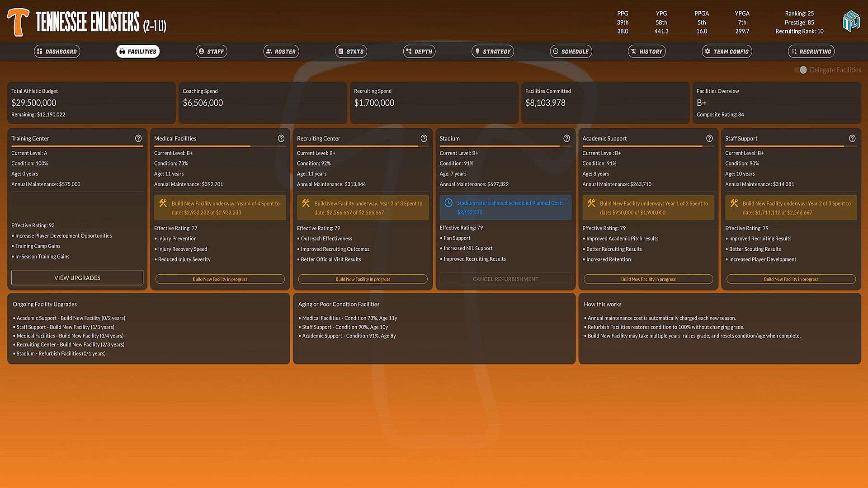Click 'Staff Support - Condition 90%, Age 10y'
Image resolution: width=868 pixels, height=488 pixels.
[345, 327]
